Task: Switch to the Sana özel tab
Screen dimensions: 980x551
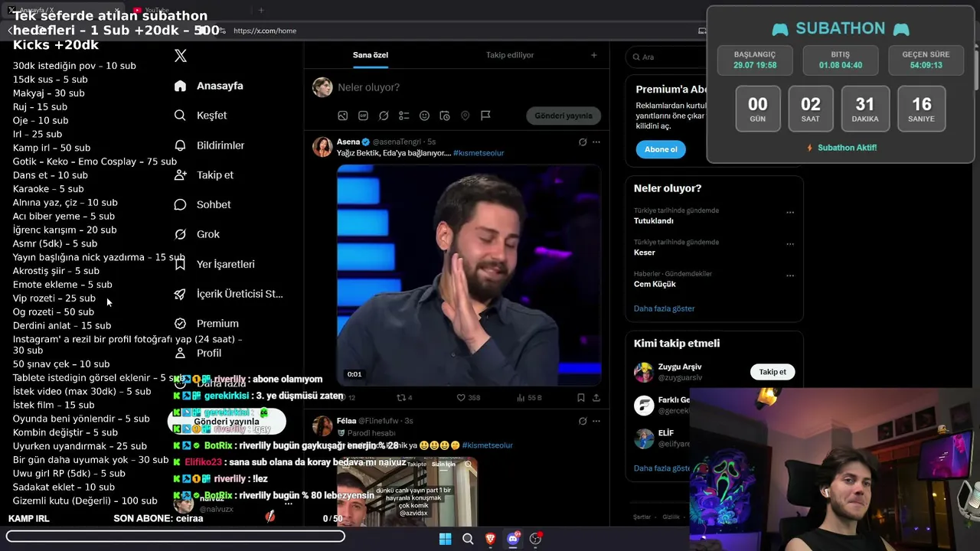Action: pos(371,55)
